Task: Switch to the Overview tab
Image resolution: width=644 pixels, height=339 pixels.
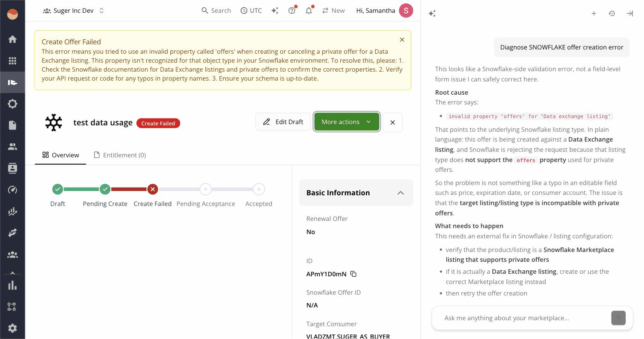Action: (x=60, y=155)
